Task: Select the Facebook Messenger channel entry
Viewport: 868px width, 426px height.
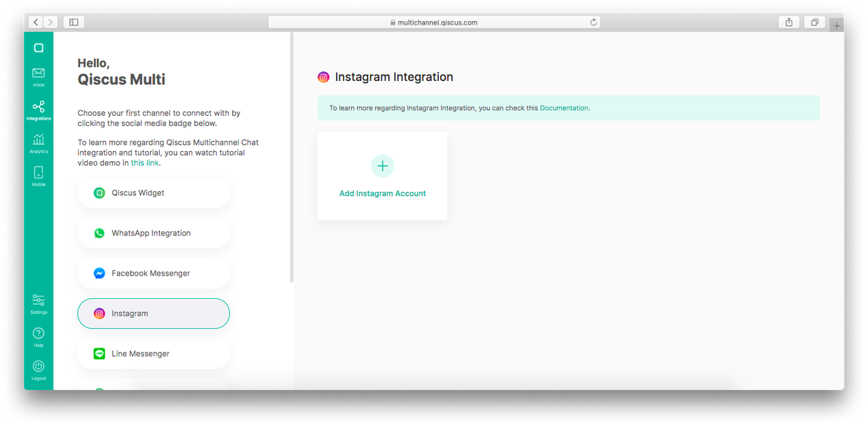Action: tap(154, 273)
